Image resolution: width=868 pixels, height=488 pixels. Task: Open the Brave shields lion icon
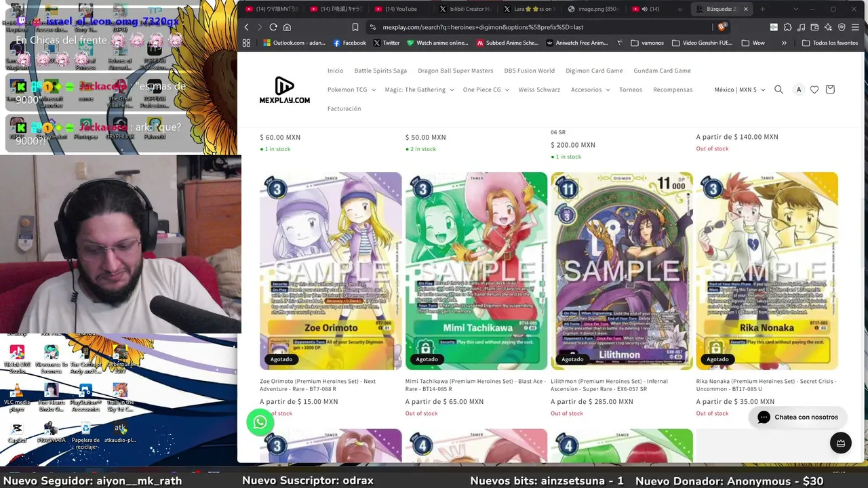pyautogui.click(x=722, y=27)
